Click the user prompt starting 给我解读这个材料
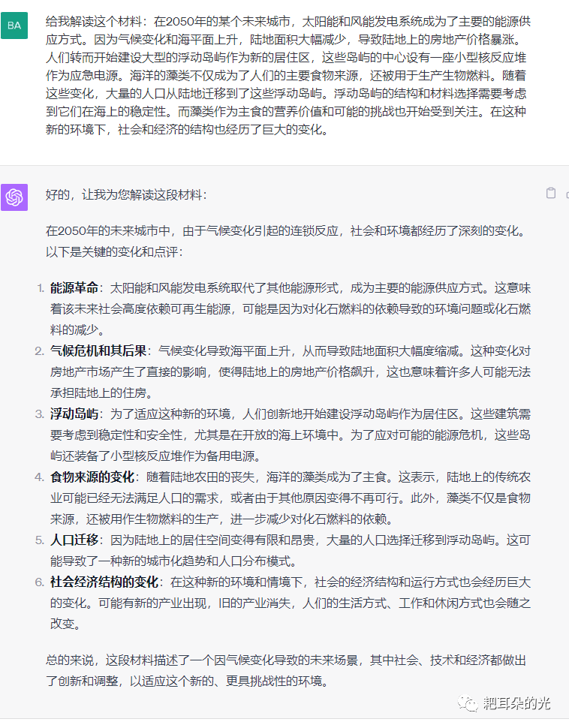569x728 pixels. pos(288,75)
